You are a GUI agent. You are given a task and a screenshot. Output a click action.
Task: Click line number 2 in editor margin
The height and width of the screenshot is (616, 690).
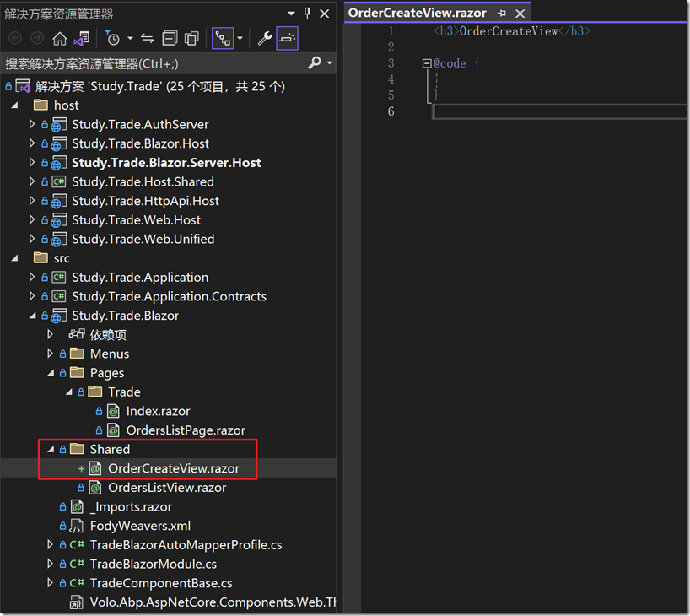(x=391, y=47)
